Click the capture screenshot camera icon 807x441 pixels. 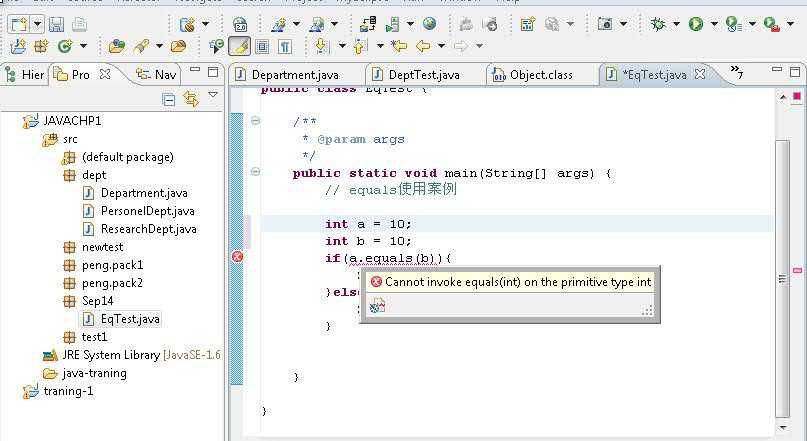point(605,24)
